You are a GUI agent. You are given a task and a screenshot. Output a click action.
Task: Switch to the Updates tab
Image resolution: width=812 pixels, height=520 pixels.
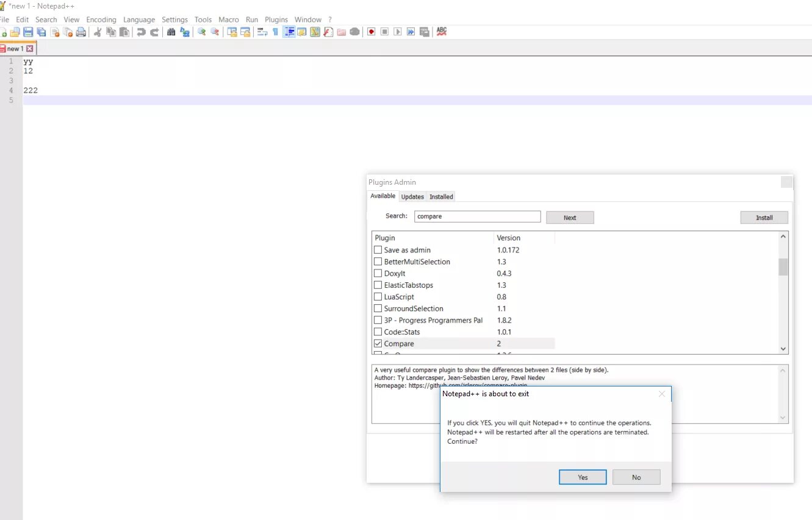click(x=412, y=197)
